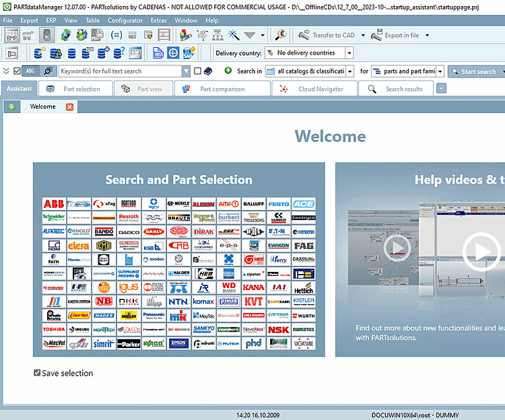Open the igus catalog logo
The width and height of the screenshot is (505, 420).
point(129,287)
